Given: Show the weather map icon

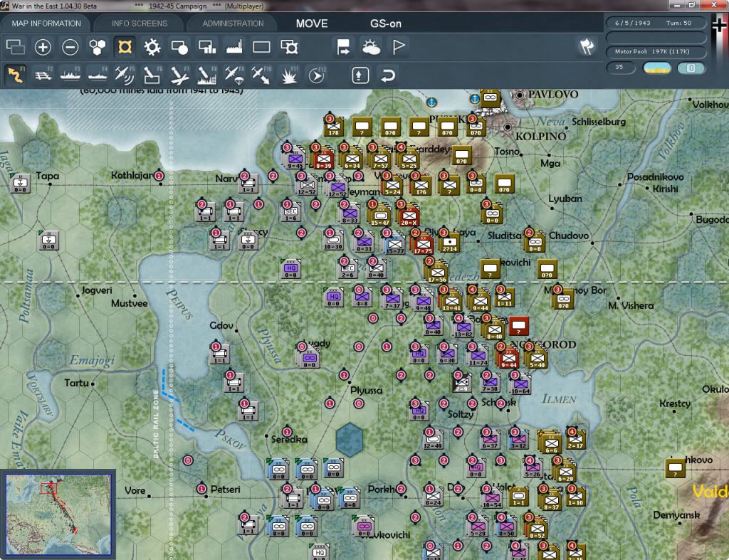Looking at the screenshot, I should pyautogui.click(x=371, y=47).
